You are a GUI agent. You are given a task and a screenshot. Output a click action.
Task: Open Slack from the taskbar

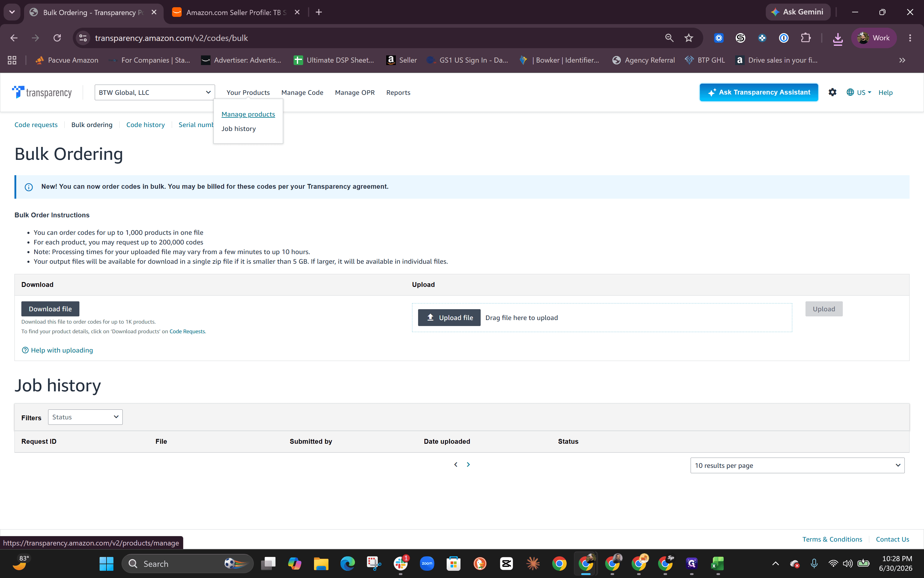[x=401, y=564]
